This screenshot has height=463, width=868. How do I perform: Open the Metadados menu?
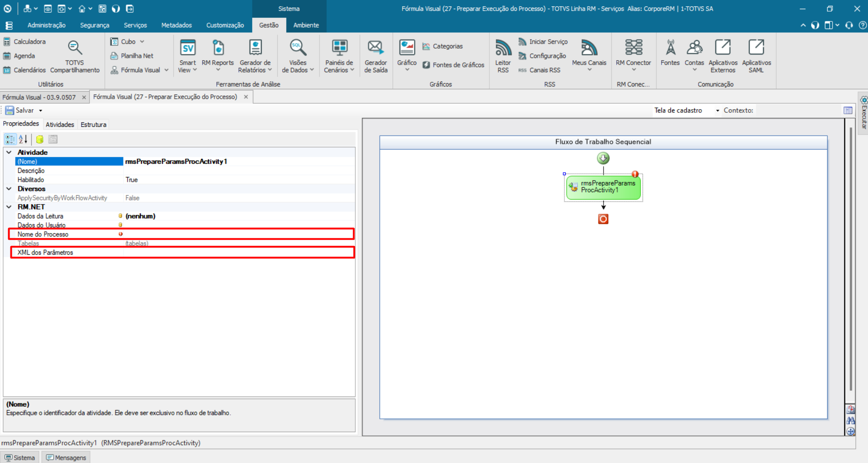pos(176,25)
